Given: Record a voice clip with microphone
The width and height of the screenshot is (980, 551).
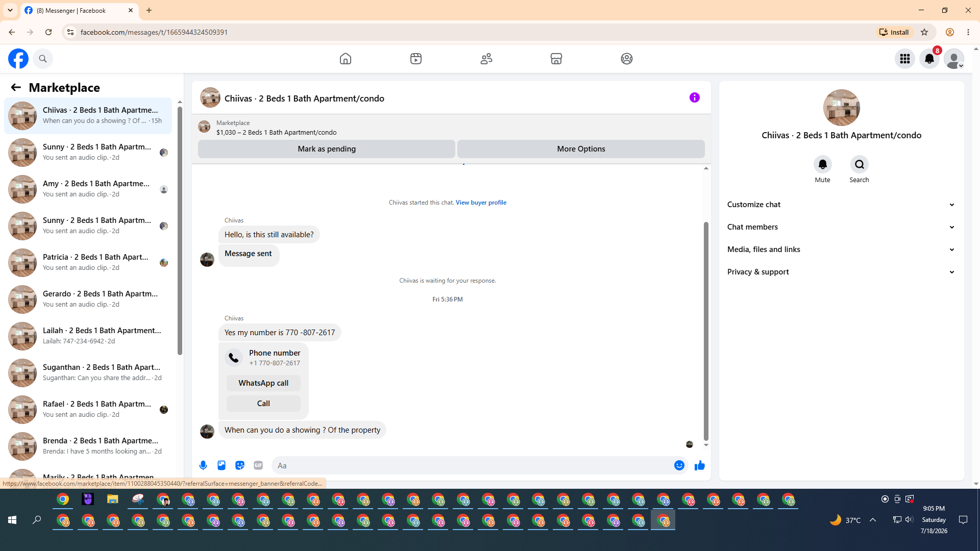Looking at the screenshot, I should click(203, 465).
